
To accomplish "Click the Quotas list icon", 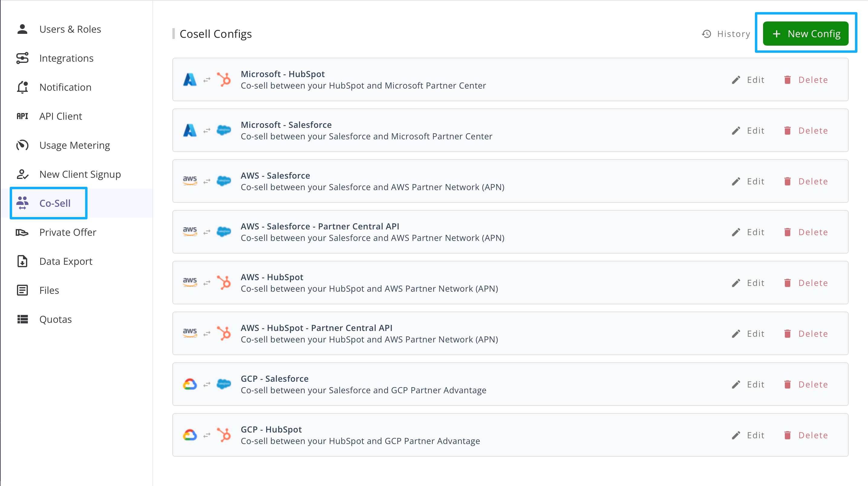I will (x=22, y=319).
